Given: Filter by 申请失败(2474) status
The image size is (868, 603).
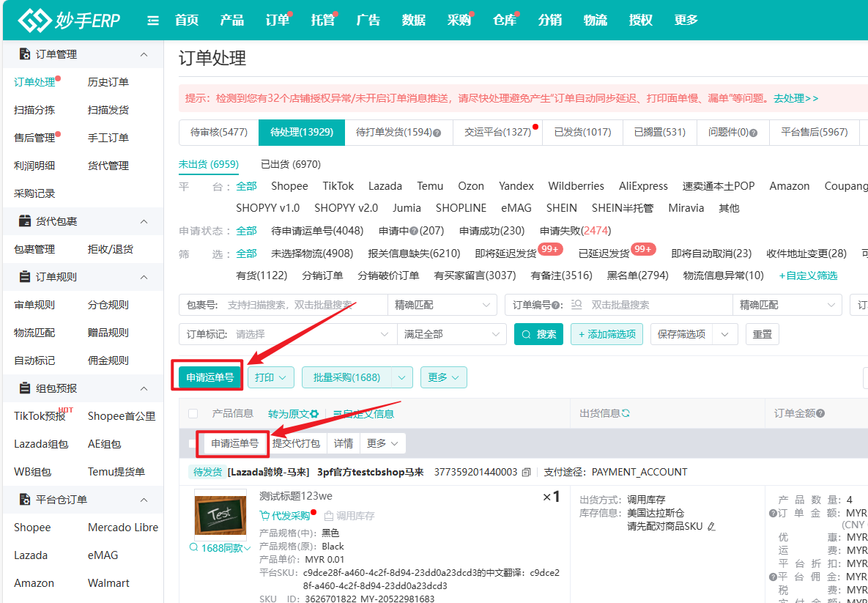Looking at the screenshot, I should click(x=575, y=231).
